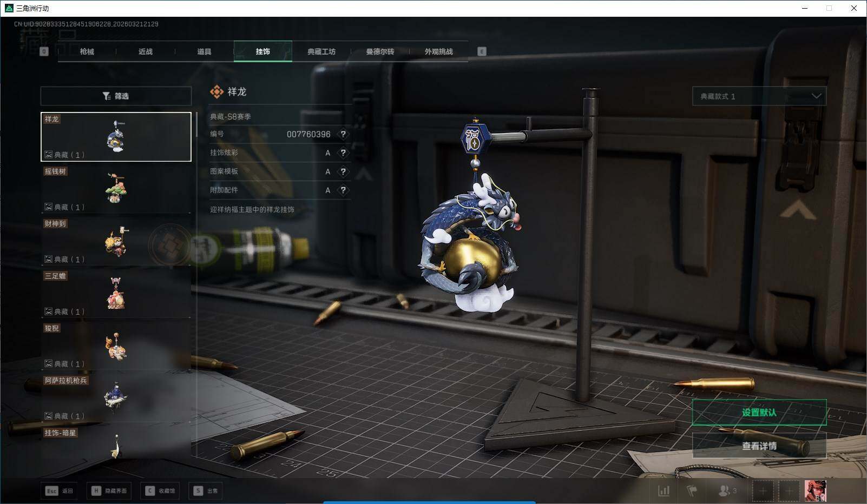Viewport: 867px width, 504px height.
Task: Switch to the 近战 tab
Action: click(x=146, y=51)
